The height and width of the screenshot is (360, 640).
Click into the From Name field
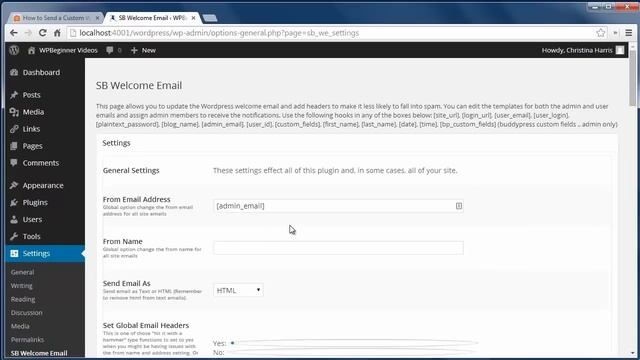coord(338,248)
